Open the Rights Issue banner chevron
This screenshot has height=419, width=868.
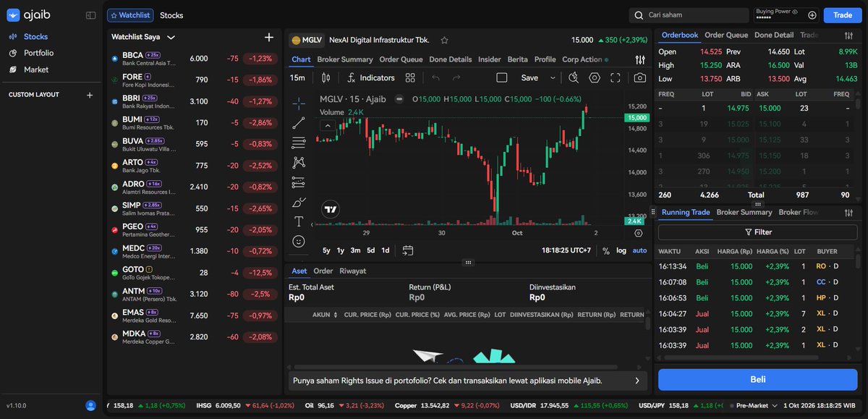637,380
